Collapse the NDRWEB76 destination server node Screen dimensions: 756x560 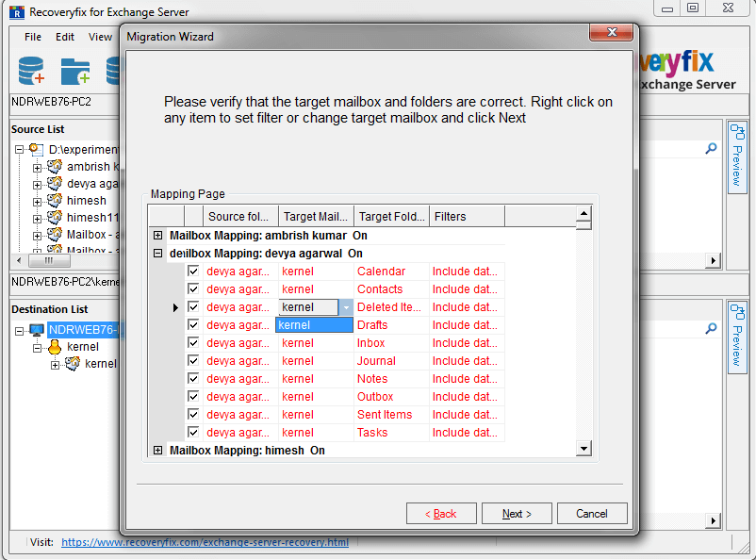pyautogui.click(x=19, y=331)
